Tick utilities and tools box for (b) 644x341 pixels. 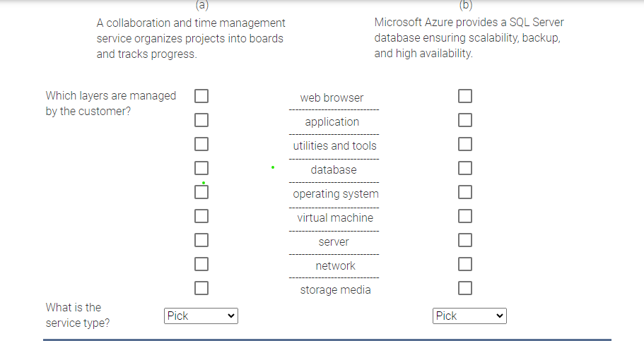(465, 144)
